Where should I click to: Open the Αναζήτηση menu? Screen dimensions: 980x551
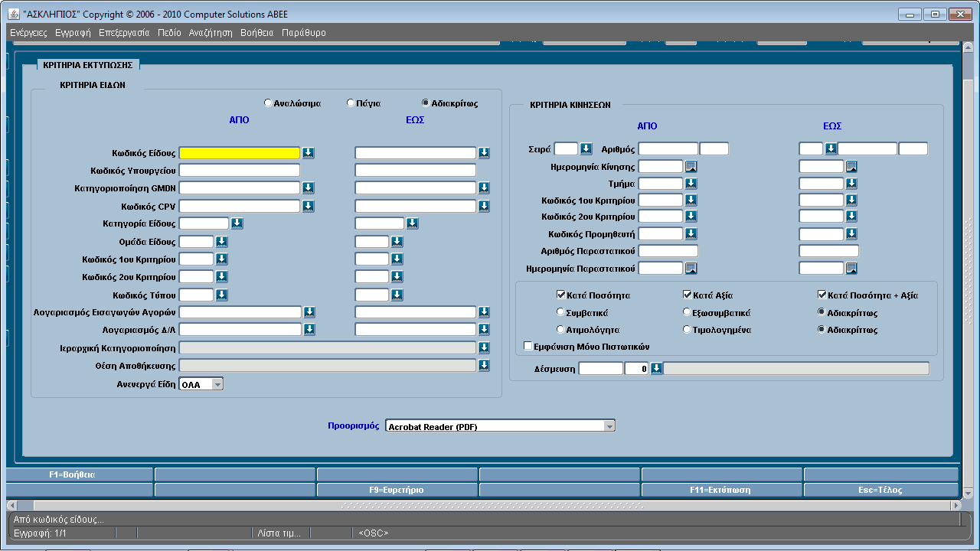211,33
